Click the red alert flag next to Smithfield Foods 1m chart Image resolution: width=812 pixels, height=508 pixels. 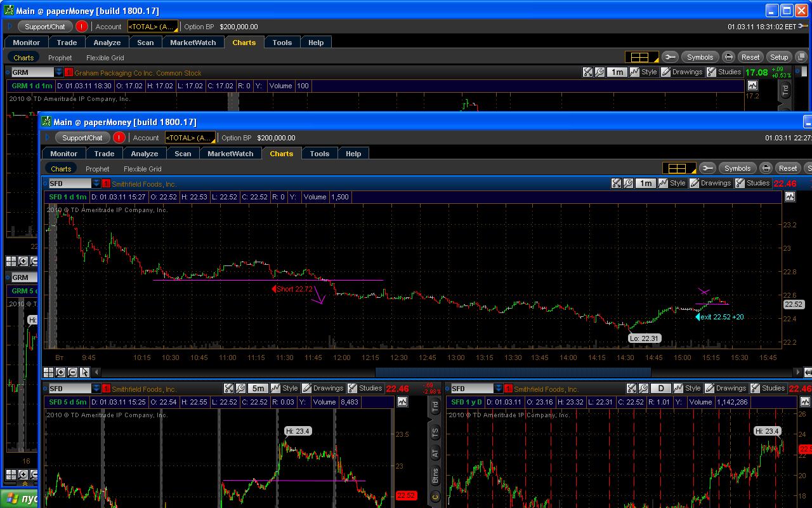[107, 184]
